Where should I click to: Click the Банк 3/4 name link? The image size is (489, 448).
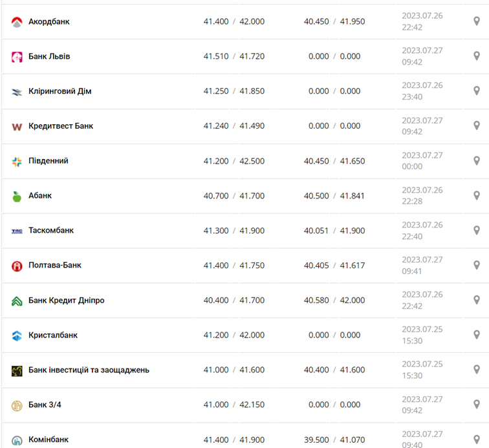click(x=45, y=405)
